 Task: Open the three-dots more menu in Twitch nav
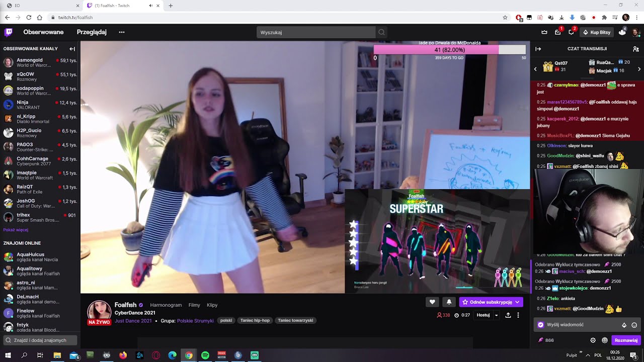[122, 32]
